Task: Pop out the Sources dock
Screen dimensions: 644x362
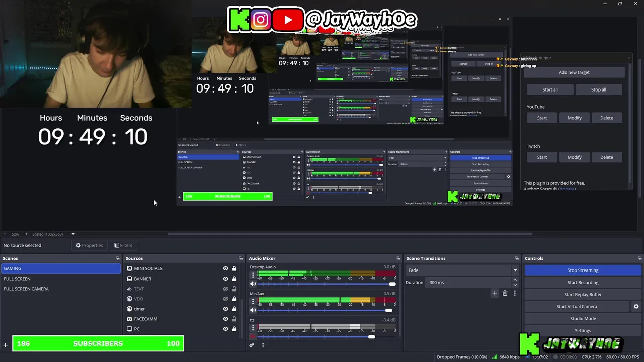Action: [x=240, y=258]
